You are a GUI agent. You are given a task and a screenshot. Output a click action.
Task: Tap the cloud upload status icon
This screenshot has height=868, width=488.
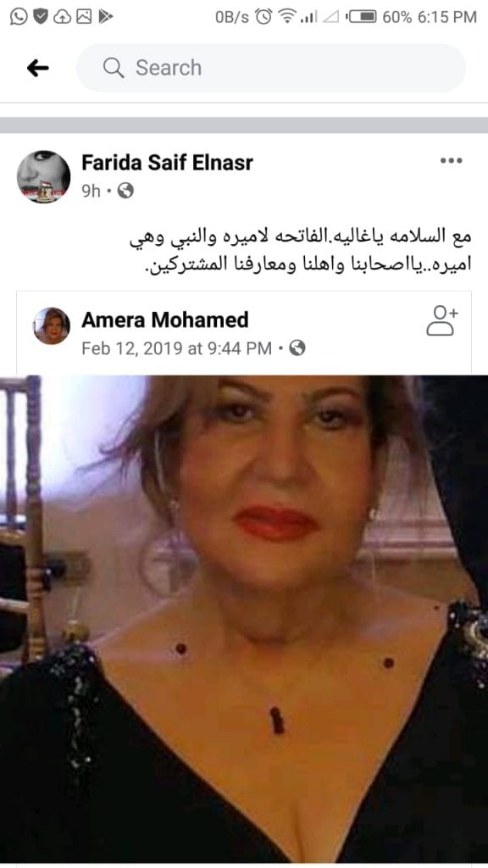pos(62,17)
